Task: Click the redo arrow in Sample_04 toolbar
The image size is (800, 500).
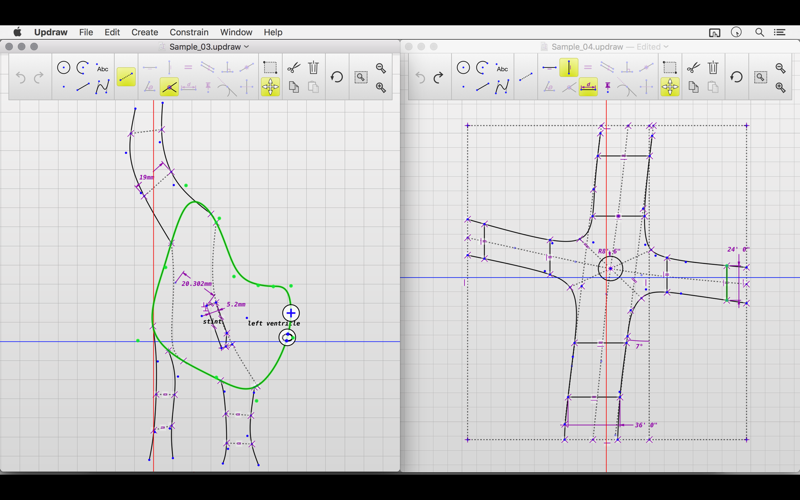Action: click(x=439, y=78)
